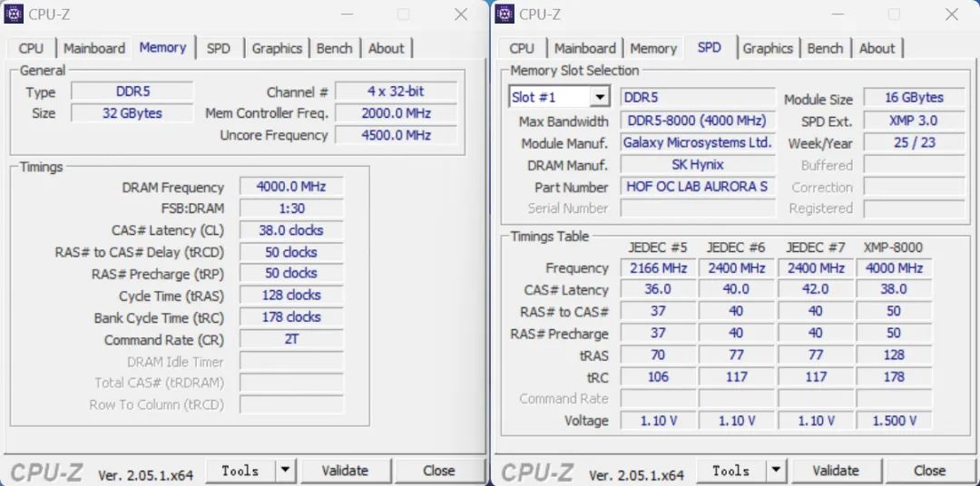
Task: Click JEDEC #6 voltage 1.10 V cell
Action: point(736,421)
